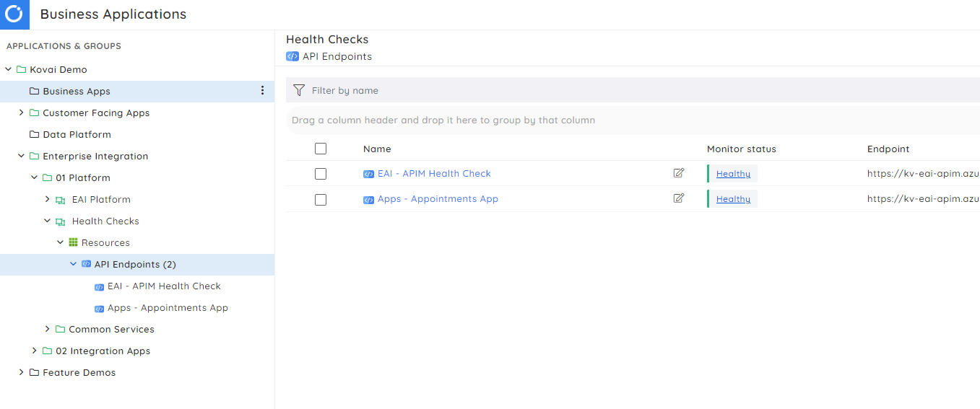Click Healthy status for Apps - Appointments App
The image size is (980, 409).
point(733,199)
